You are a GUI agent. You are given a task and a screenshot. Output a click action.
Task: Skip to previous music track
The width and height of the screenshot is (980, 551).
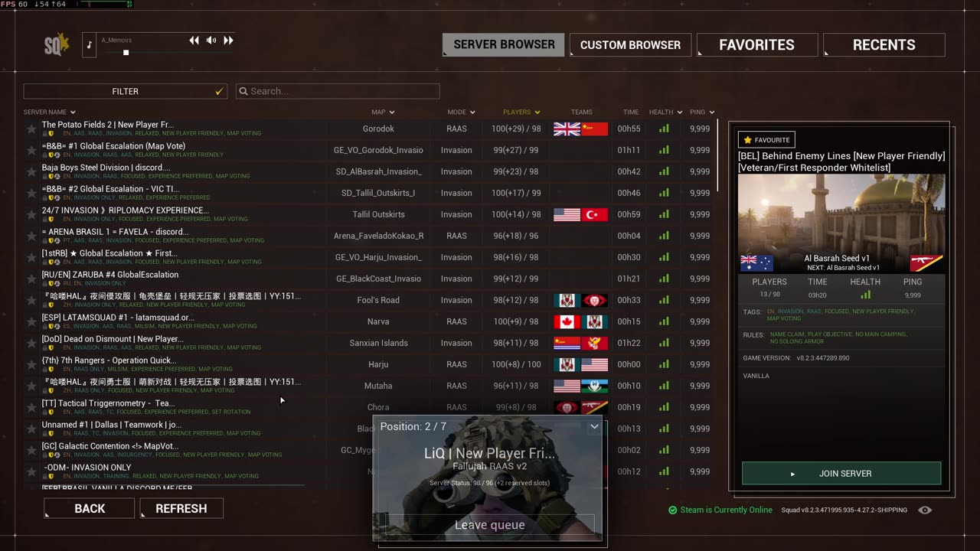[194, 41]
